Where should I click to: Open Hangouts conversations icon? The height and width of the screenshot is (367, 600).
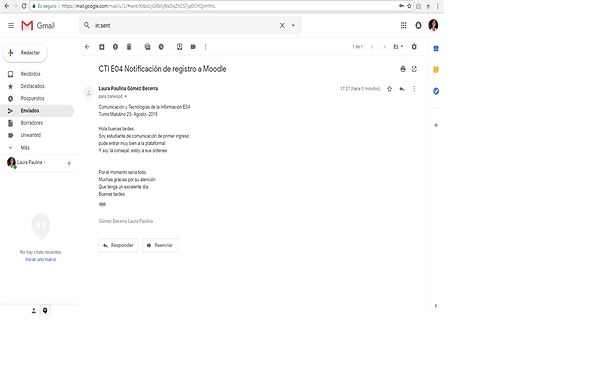(x=45, y=311)
